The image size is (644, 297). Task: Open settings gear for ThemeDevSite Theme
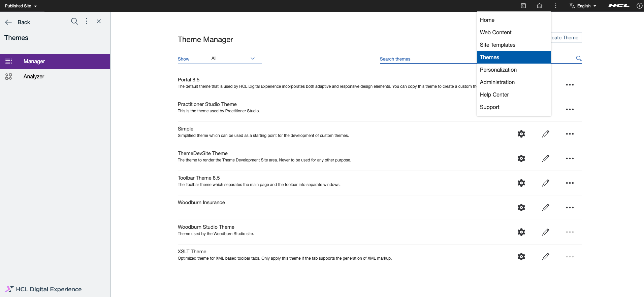click(521, 158)
